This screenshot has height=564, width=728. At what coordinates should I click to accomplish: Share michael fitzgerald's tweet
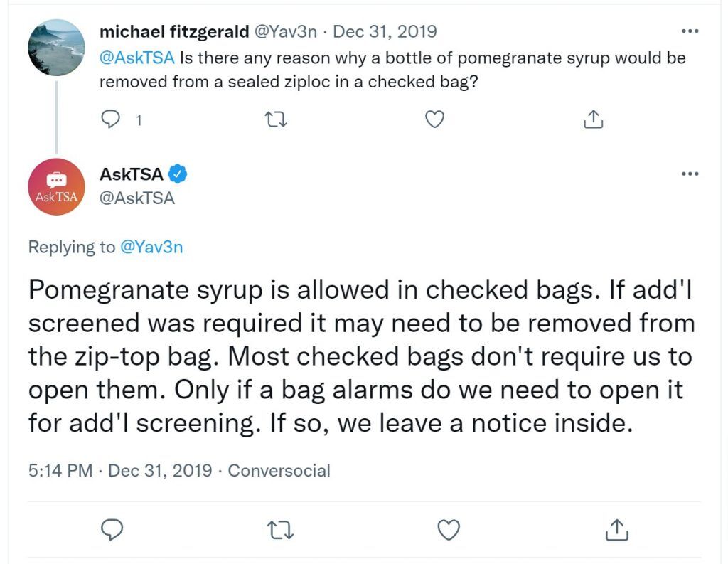click(593, 119)
